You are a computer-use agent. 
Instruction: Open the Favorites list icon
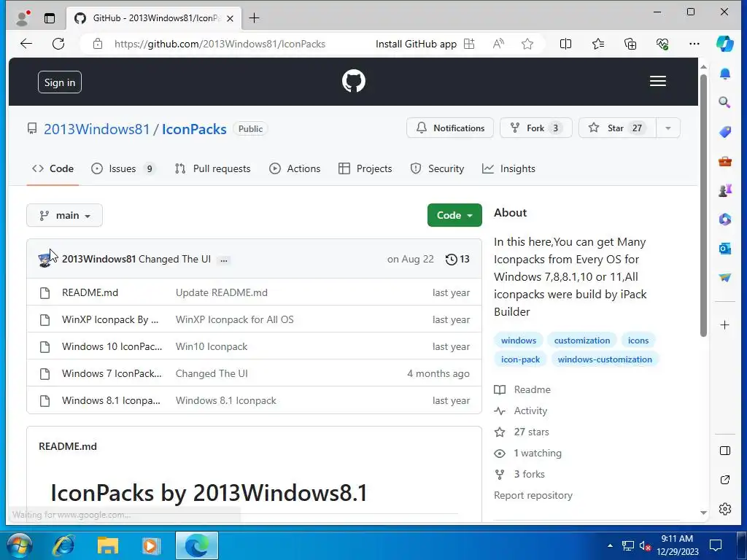coord(598,44)
